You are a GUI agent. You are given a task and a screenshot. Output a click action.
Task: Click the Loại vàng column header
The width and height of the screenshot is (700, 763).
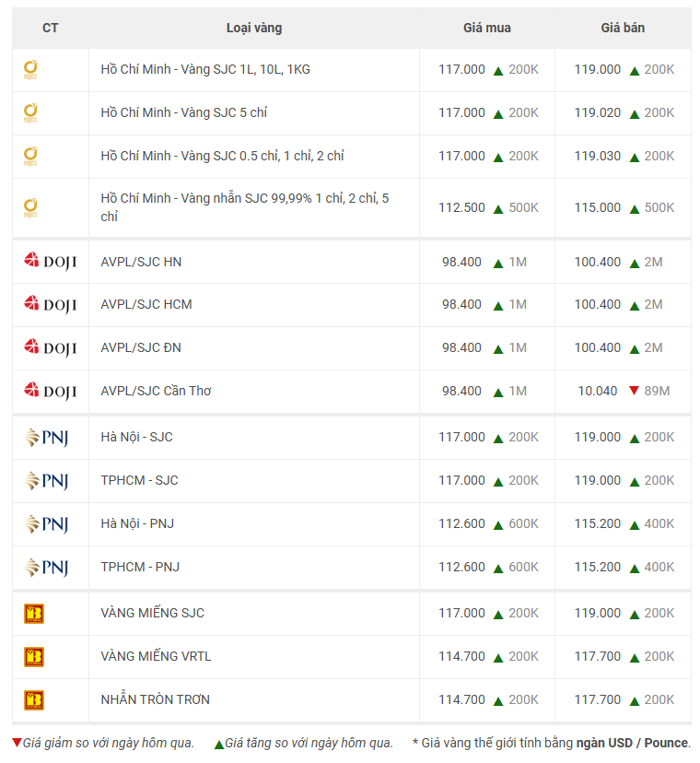(x=254, y=29)
